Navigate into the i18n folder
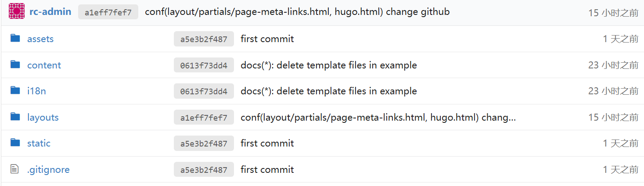 tap(36, 91)
